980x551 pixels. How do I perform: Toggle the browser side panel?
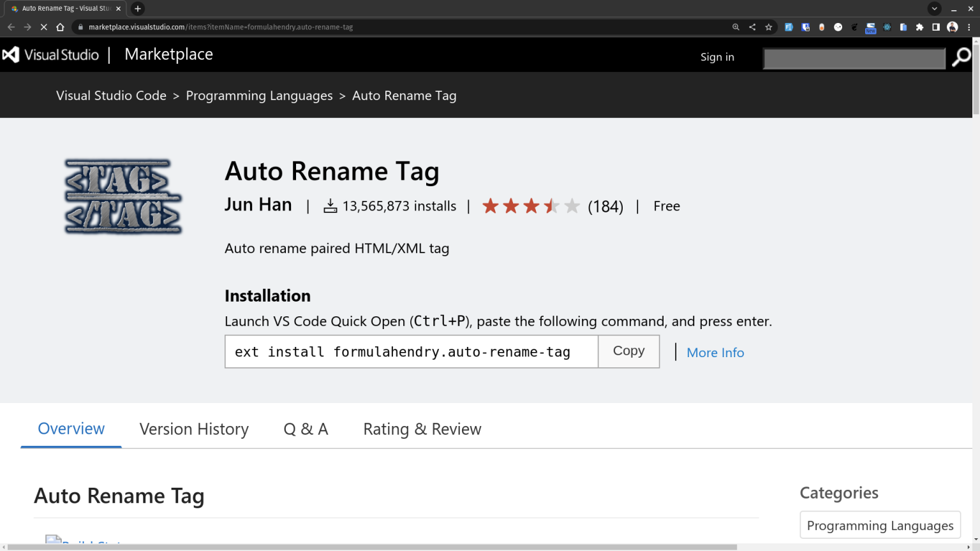point(936,27)
